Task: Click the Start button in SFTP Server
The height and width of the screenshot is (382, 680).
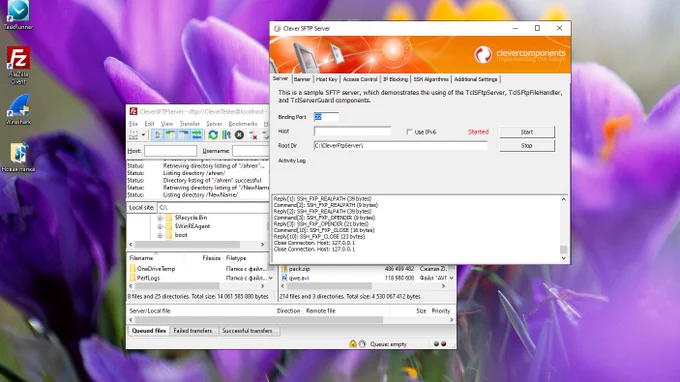Action: (x=526, y=132)
